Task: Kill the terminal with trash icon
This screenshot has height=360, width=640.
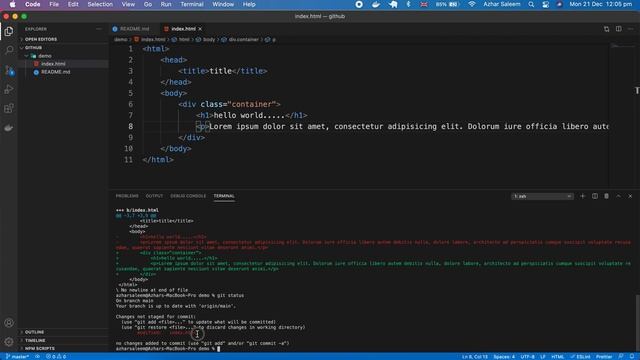Action: pyautogui.click(x=607, y=196)
